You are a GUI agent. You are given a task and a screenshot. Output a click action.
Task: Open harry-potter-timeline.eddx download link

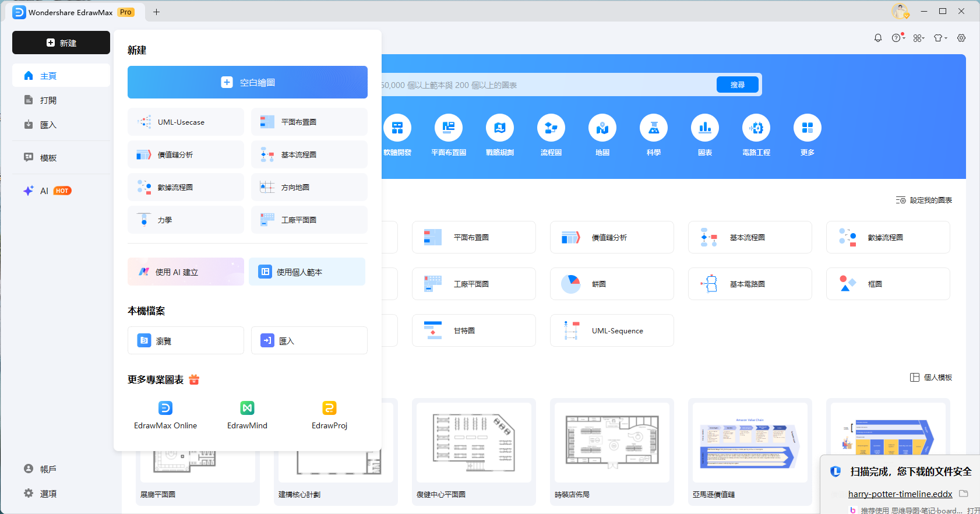pos(900,494)
